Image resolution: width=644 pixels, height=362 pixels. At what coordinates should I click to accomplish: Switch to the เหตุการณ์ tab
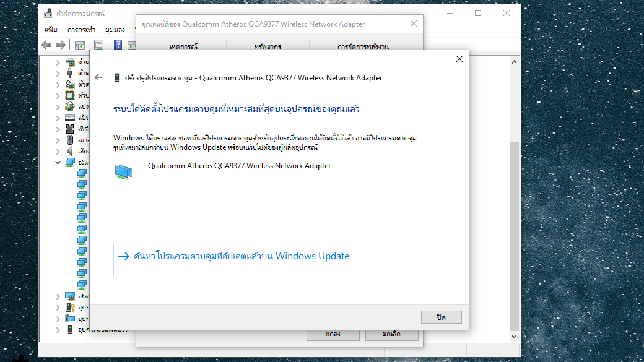tap(183, 46)
